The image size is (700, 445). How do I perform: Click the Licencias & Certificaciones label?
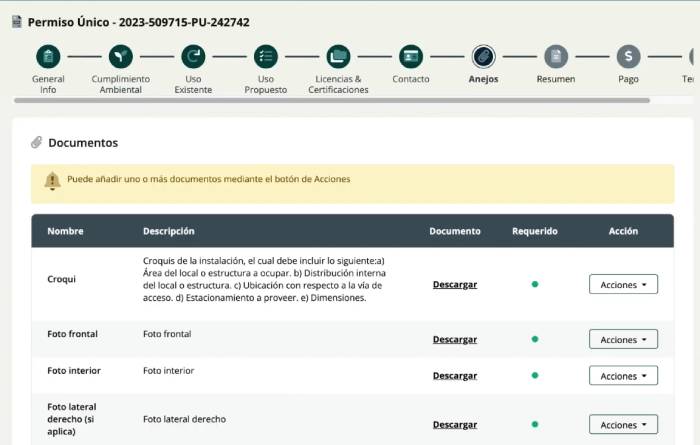(338, 84)
